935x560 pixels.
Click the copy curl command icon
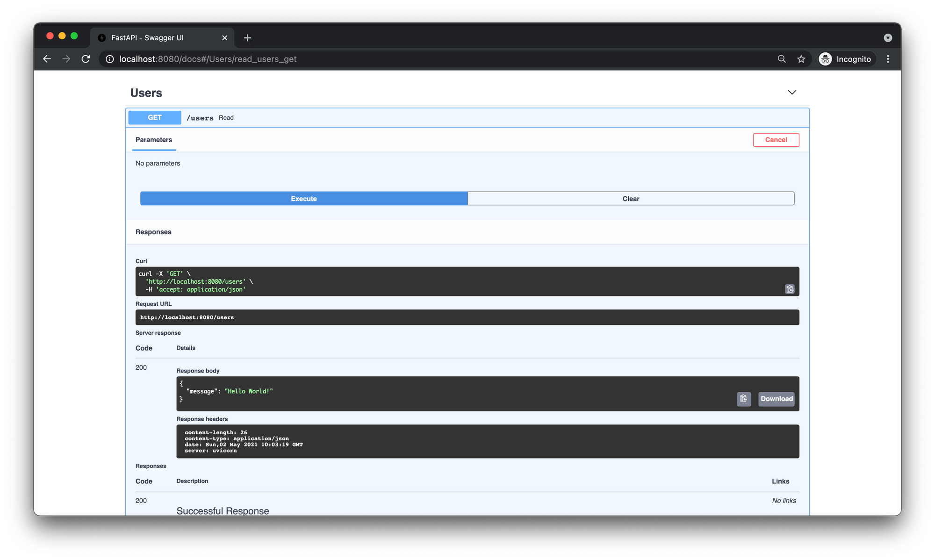790,289
